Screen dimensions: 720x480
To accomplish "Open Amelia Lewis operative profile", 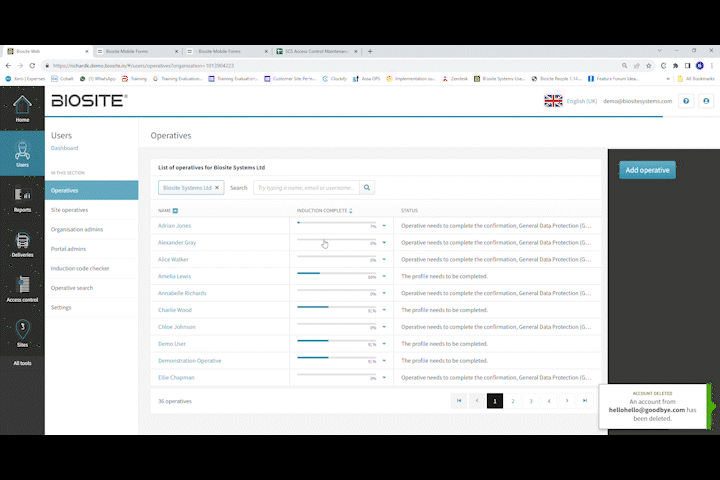I will 174,277.
